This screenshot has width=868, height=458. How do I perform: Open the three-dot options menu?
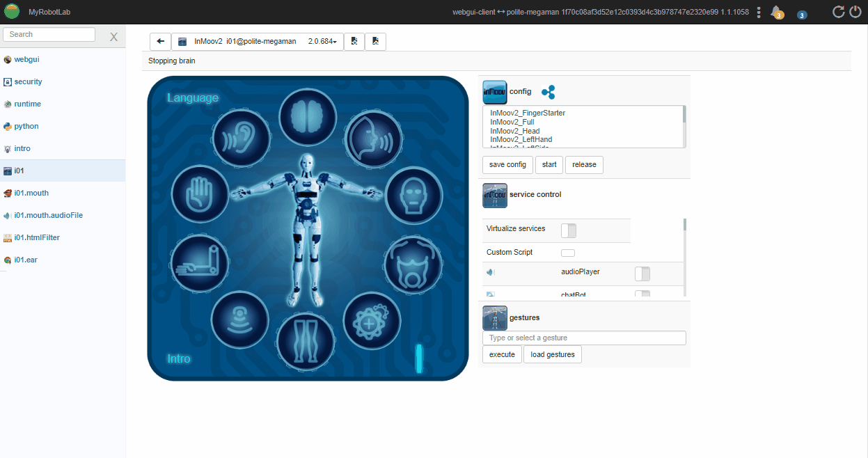pos(759,13)
